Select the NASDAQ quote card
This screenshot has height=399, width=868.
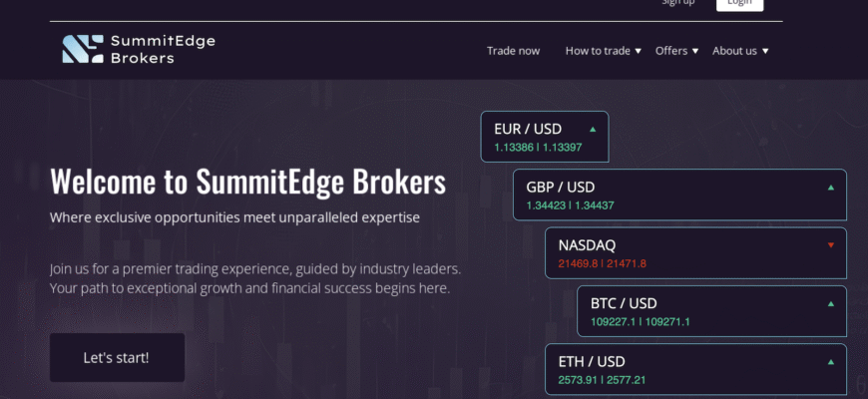point(695,253)
